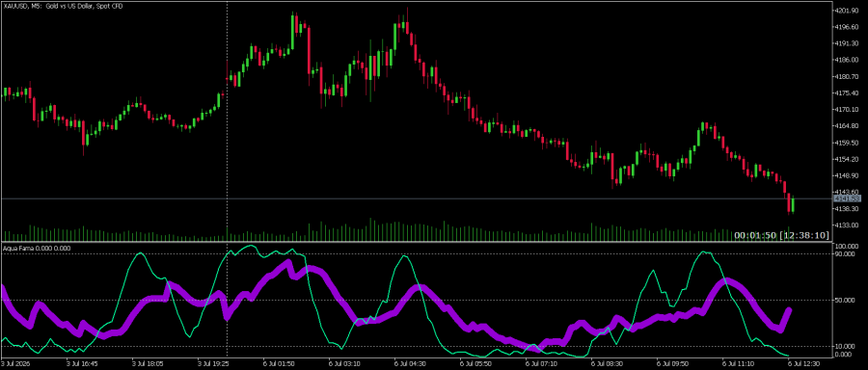Click the 3 Jul 19:25 time axis label
This screenshot has height=370, width=868.
click(213, 364)
